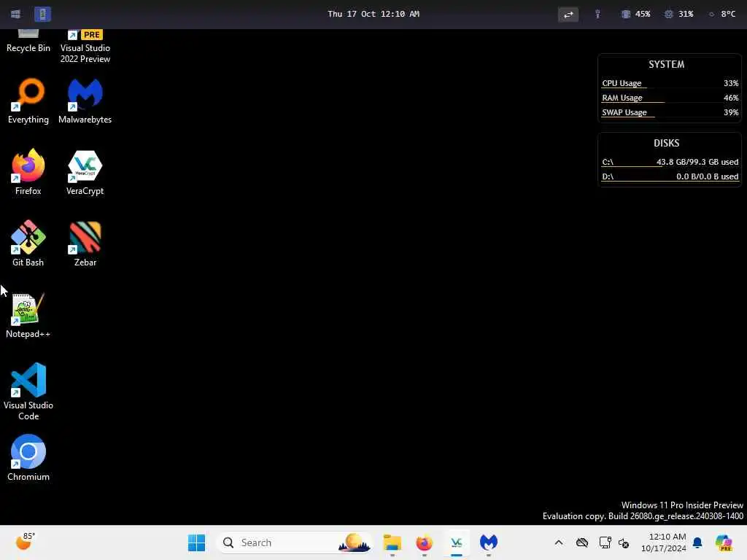Click the CPU 31% indicator in the top bar

click(679, 14)
